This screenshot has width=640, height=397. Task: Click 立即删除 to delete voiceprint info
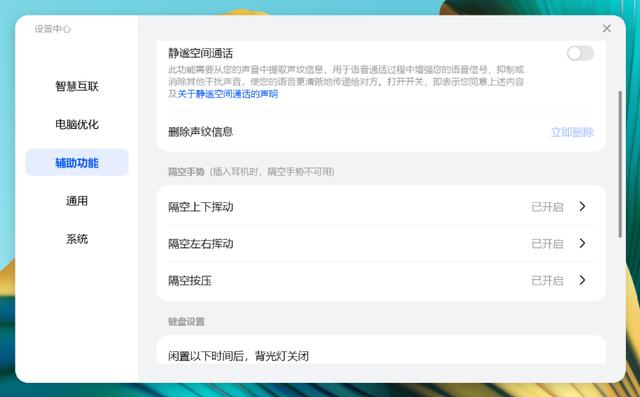click(572, 132)
